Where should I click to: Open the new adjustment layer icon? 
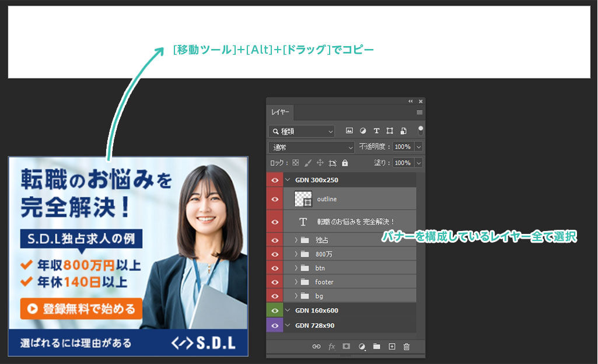coord(362,346)
